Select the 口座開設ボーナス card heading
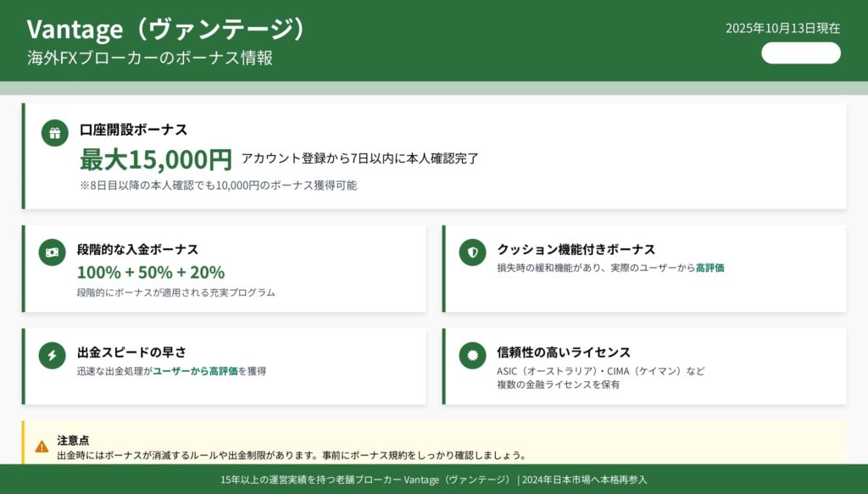 pos(133,130)
